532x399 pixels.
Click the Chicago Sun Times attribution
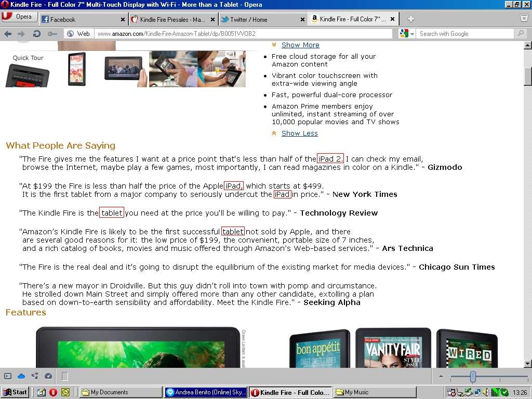(x=457, y=267)
